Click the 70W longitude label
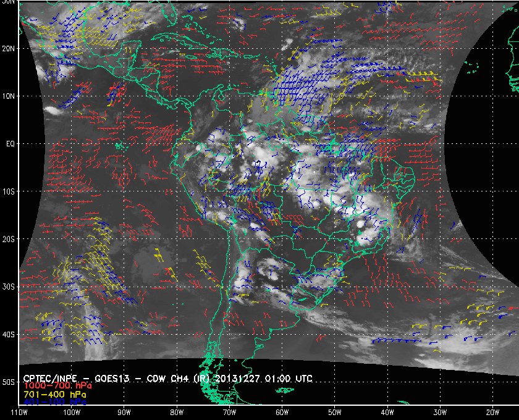 click(229, 413)
